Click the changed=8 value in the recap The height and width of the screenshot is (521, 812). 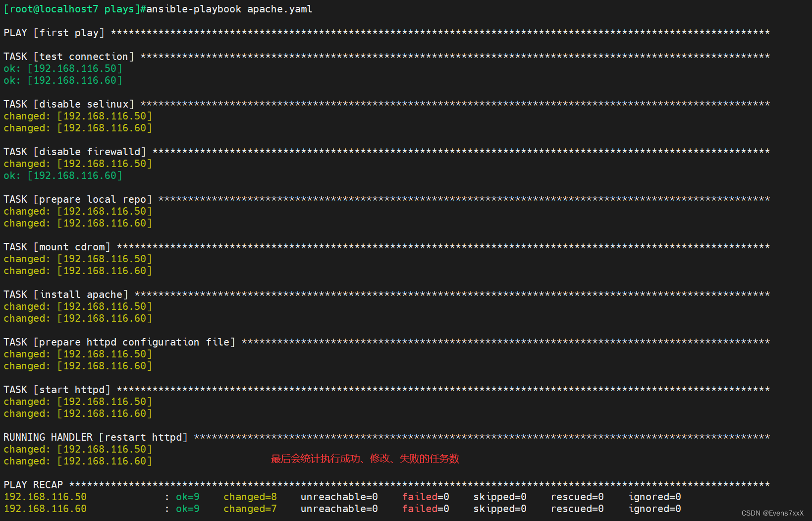click(x=250, y=497)
